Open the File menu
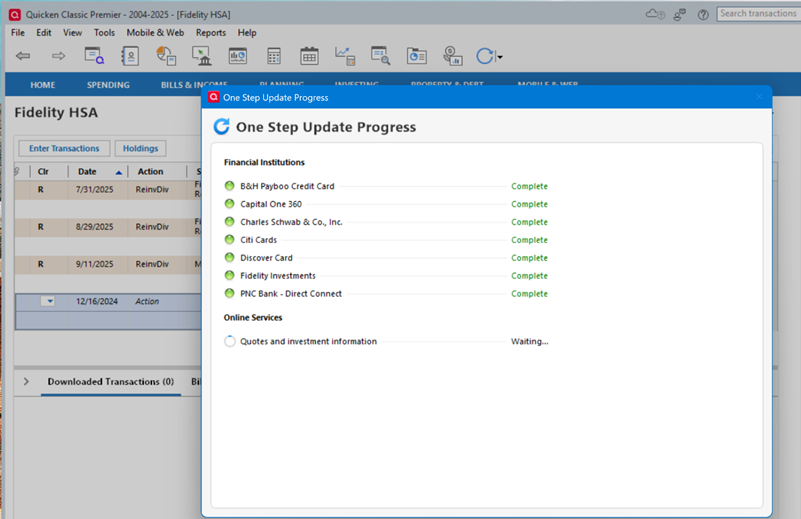801x519 pixels. [x=18, y=33]
